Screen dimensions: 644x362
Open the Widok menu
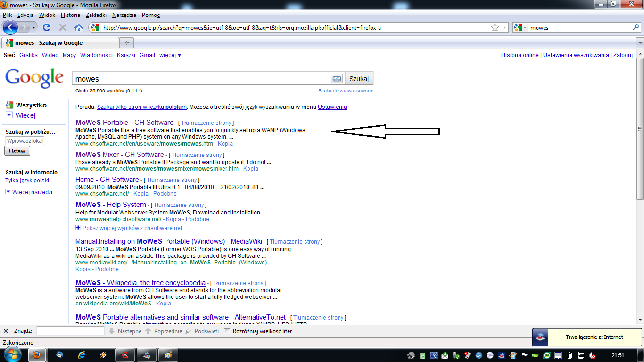coord(47,15)
